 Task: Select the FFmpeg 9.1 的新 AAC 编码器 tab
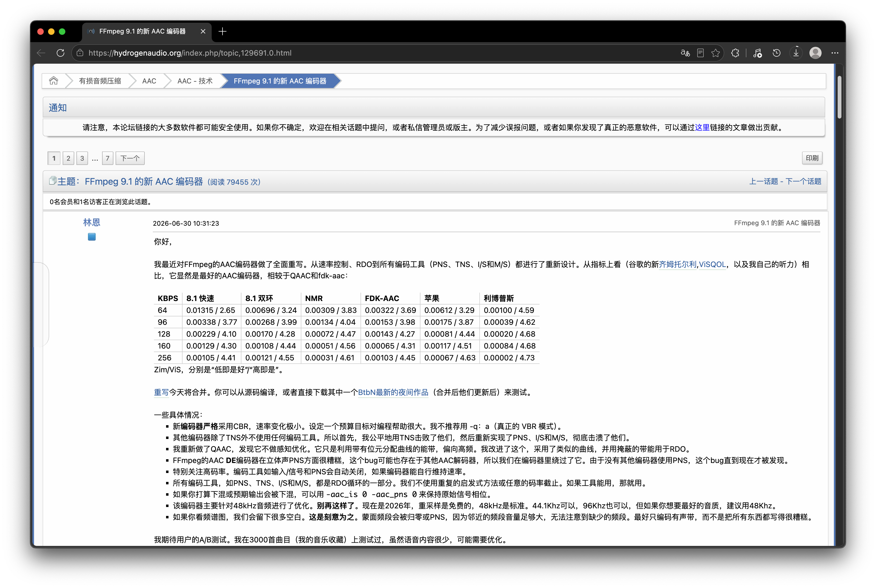(147, 32)
